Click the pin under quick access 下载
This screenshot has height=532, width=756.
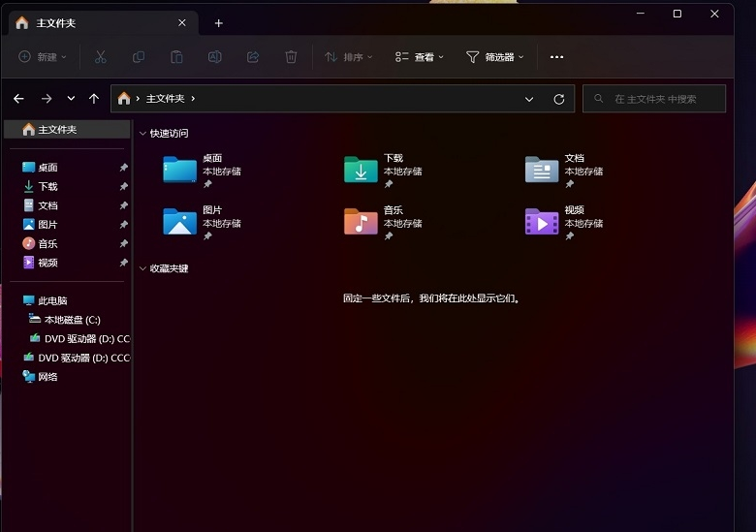point(389,184)
